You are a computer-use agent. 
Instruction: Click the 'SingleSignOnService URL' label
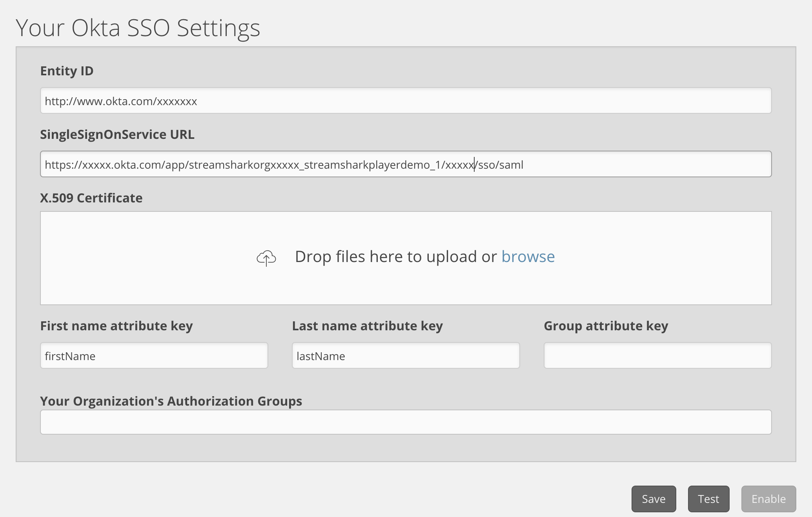pyautogui.click(x=117, y=135)
